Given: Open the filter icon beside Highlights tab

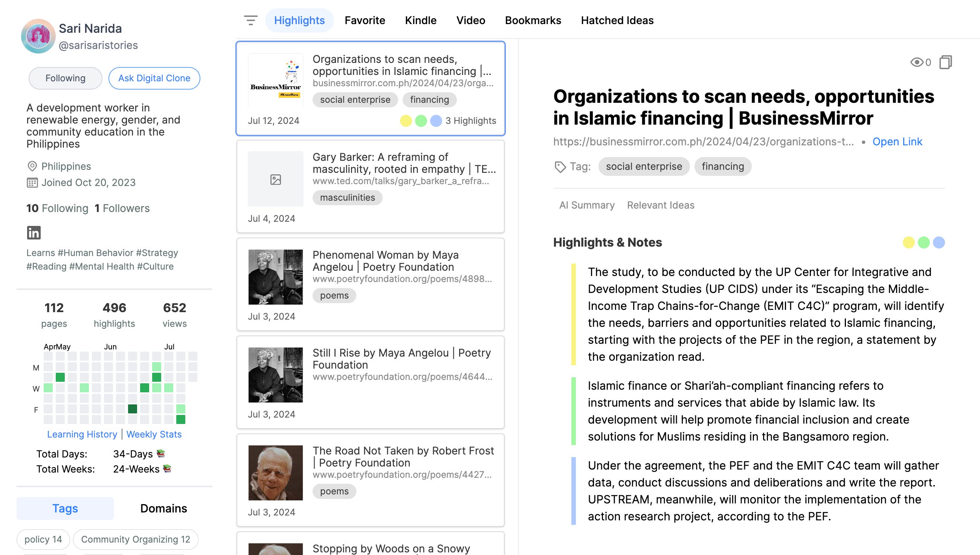Looking at the screenshot, I should [x=250, y=20].
